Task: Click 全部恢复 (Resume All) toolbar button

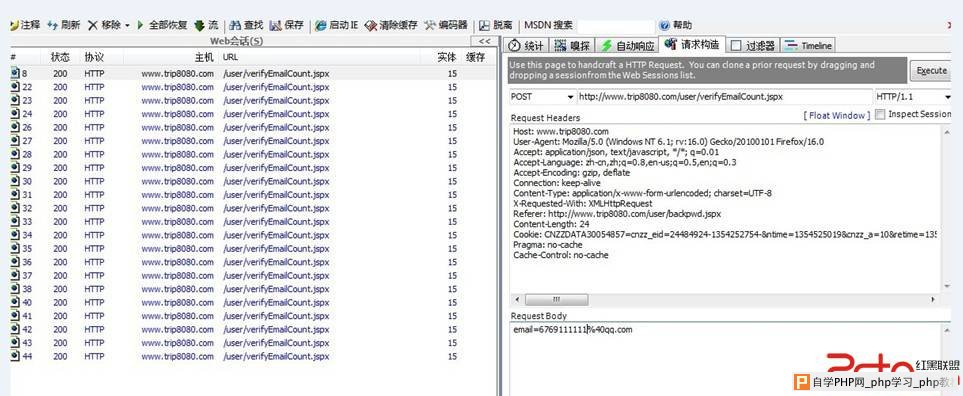Action: [x=162, y=25]
